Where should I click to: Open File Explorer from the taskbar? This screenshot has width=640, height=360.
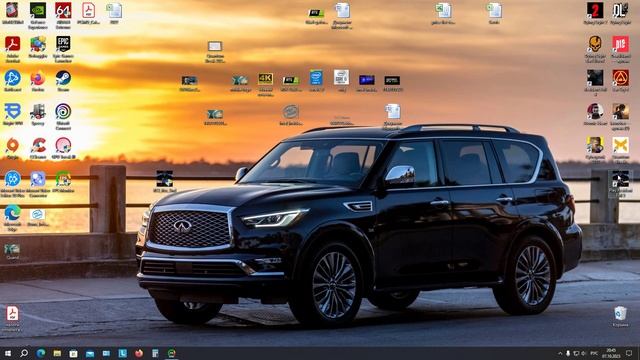(x=57, y=353)
